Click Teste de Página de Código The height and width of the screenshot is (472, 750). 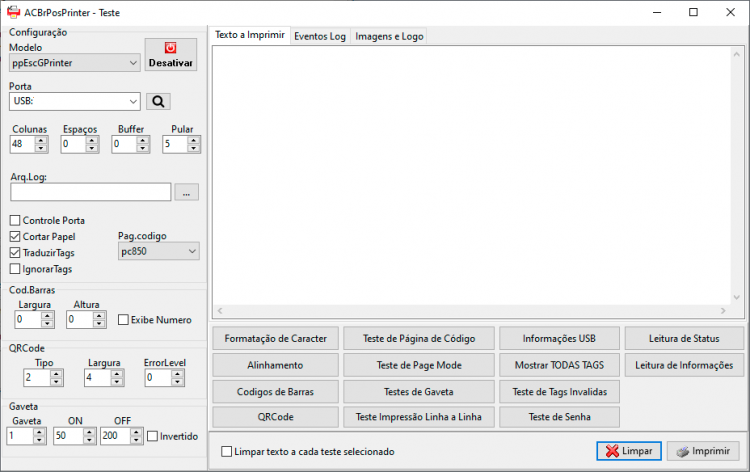pos(419,339)
